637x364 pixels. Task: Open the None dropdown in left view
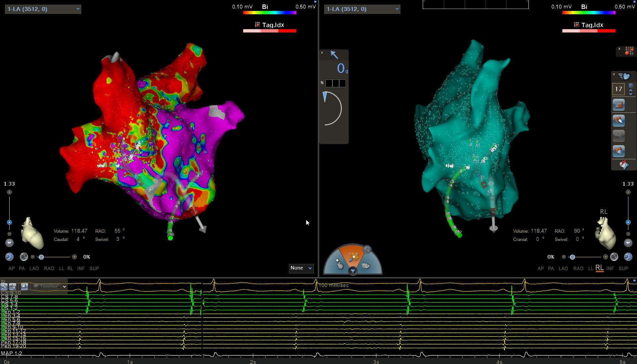point(301,268)
